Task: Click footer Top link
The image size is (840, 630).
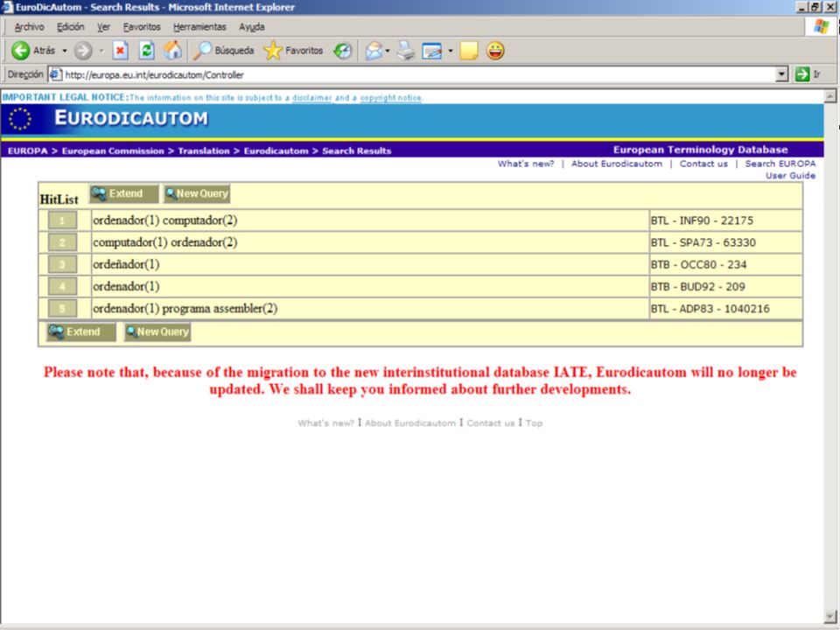Action: click(534, 423)
